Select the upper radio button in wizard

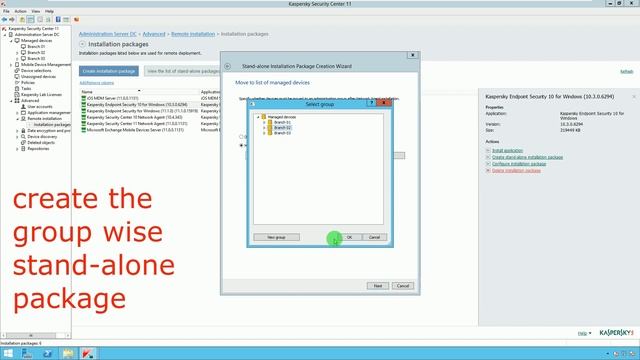[241, 137]
